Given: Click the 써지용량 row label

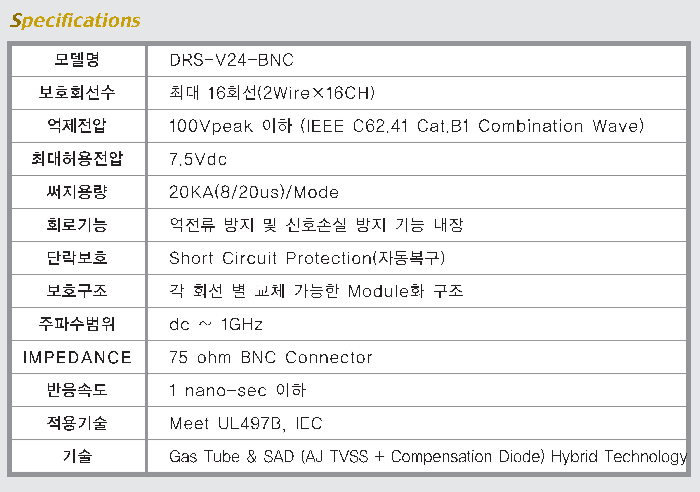Looking at the screenshot, I should pyautogui.click(x=77, y=192).
